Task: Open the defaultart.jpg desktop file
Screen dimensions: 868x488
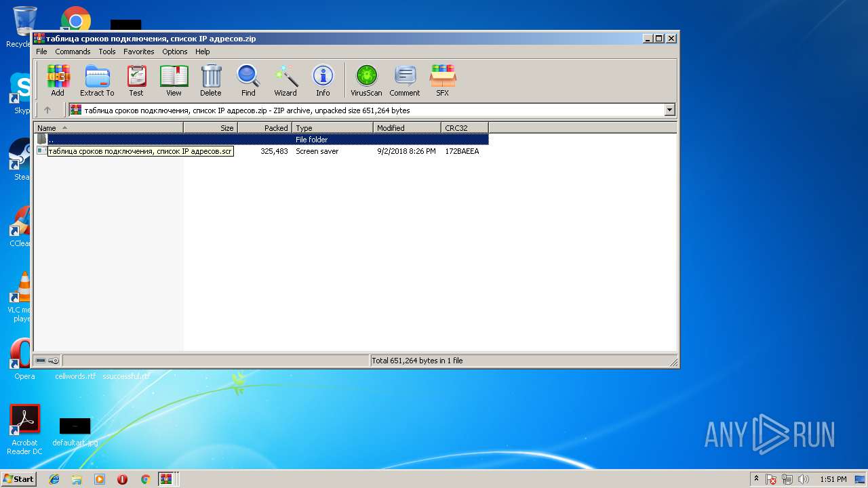Action: (x=75, y=432)
